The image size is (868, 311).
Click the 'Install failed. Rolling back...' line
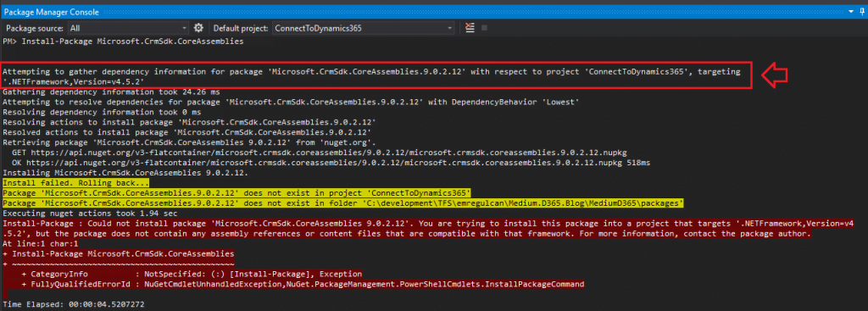point(75,182)
